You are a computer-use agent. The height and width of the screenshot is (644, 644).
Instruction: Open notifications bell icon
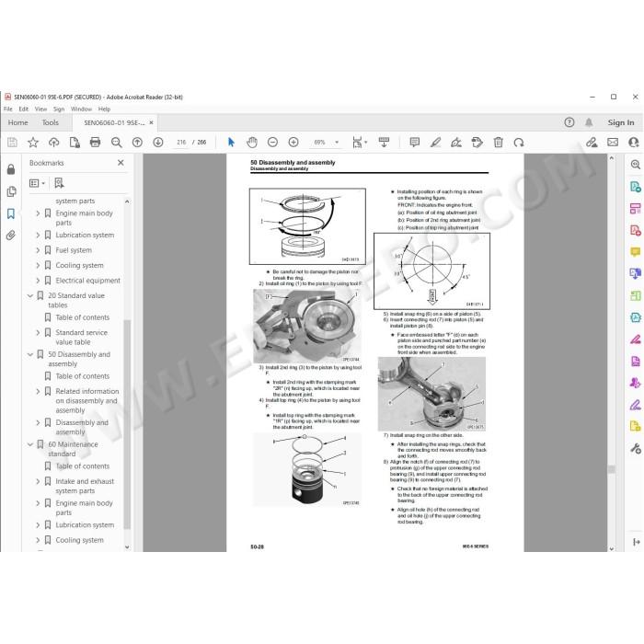click(589, 122)
